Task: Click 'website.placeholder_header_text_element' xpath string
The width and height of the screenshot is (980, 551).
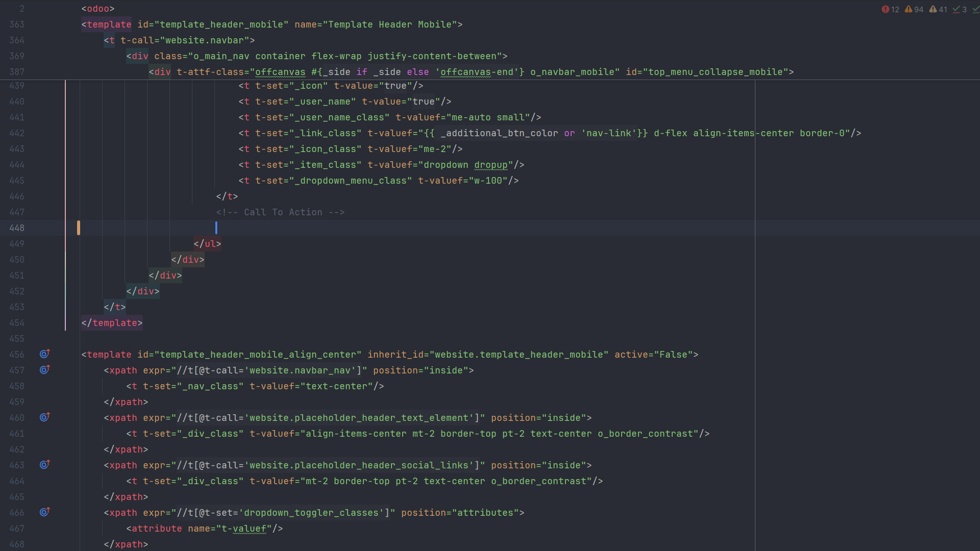Action: (359, 418)
